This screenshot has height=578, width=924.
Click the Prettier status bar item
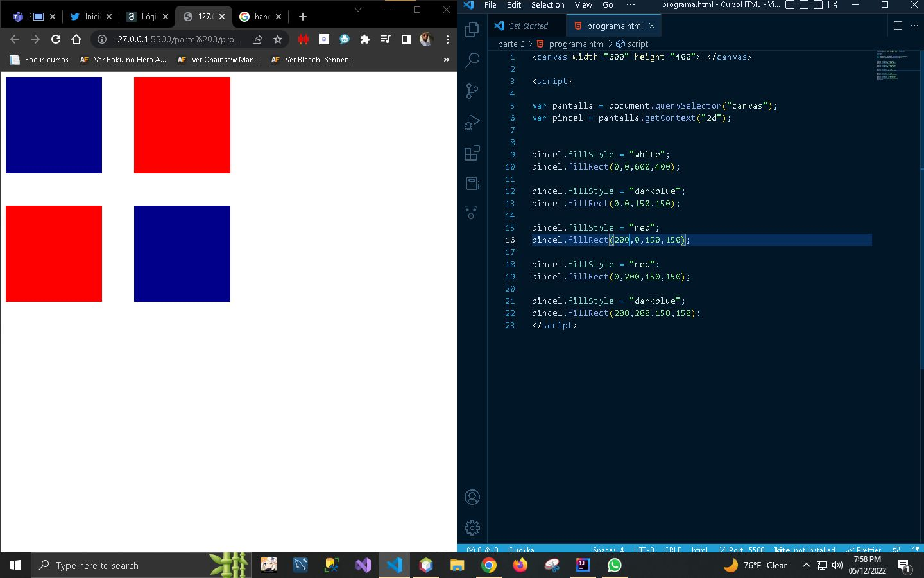(864, 550)
